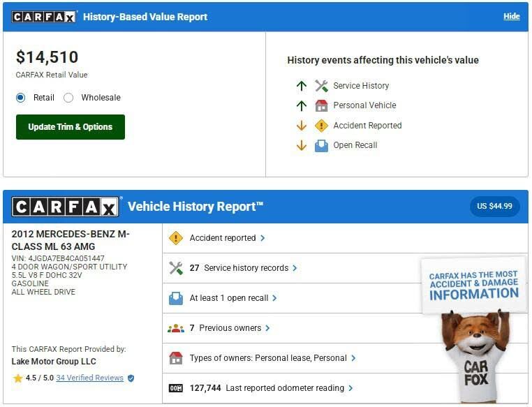Expand the Last reported odometer reading chevron
Viewport: 532px width, 407px height.
pyautogui.click(x=350, y=388)
